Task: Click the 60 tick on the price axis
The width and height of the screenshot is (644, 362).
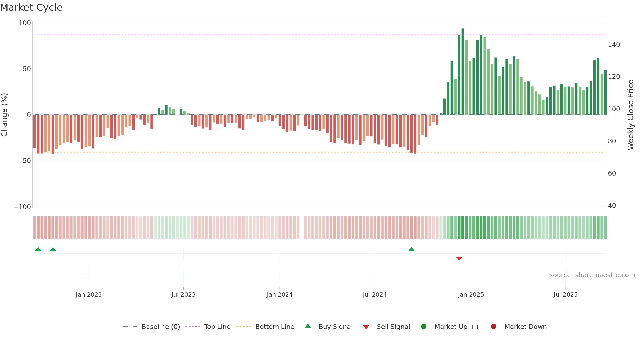Action: coord(612,173)
